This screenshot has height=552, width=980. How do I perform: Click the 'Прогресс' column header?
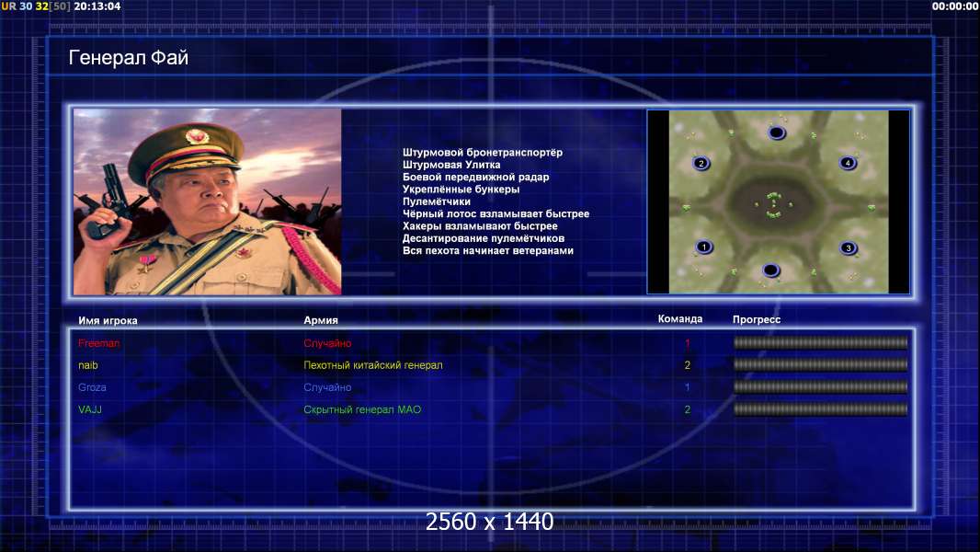click(x=757, y=319)
